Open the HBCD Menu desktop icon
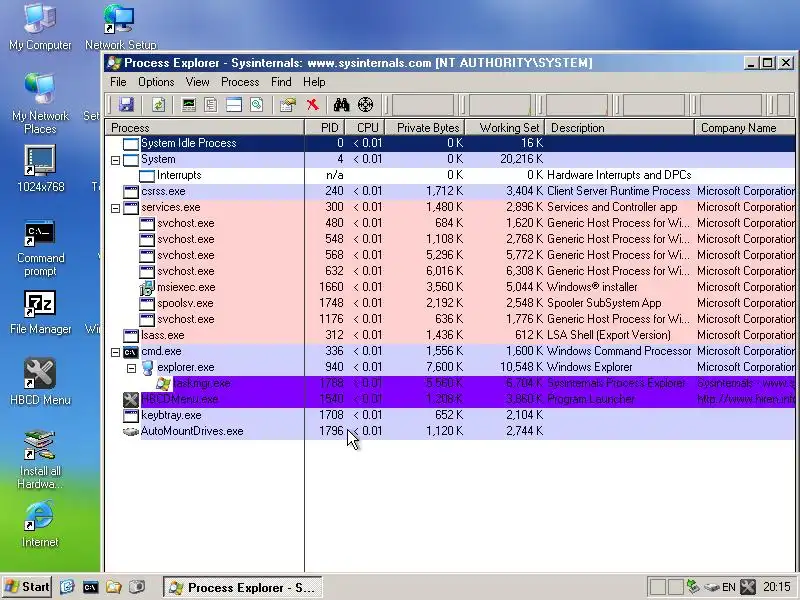Screen dimensions: 800x600 [x=40, y=382]
